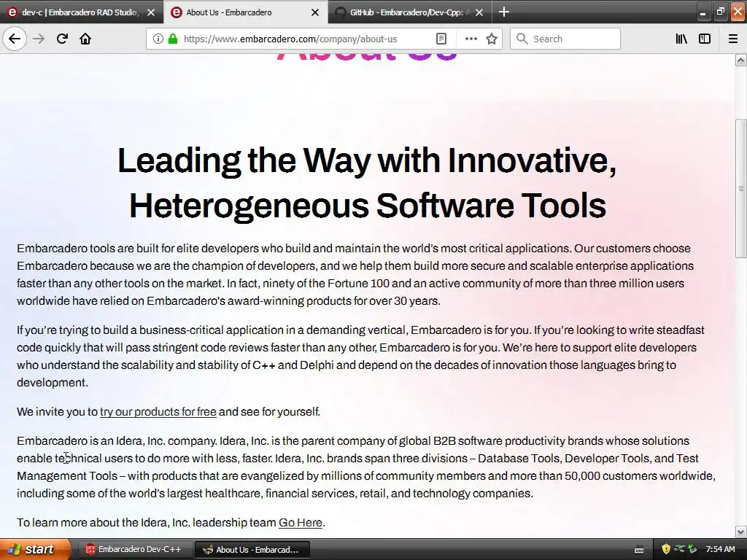Viewport: 747px width, 560px height.
Task: Switch to dev-c Embarcadero RAD Studio tab
Action: point(82,12)
